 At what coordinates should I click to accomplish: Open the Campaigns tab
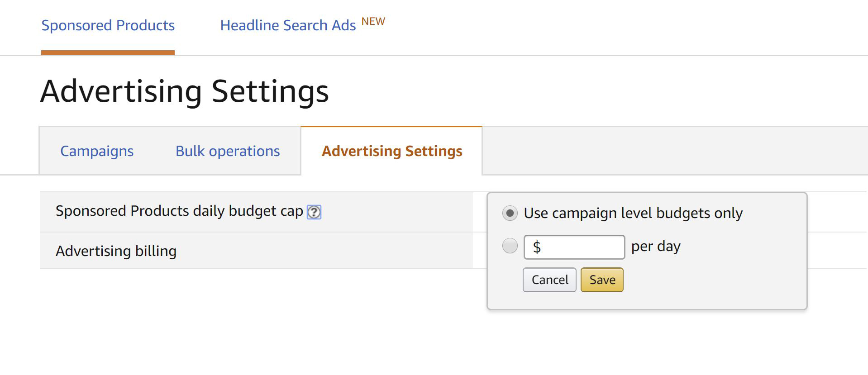click(97, 151)
